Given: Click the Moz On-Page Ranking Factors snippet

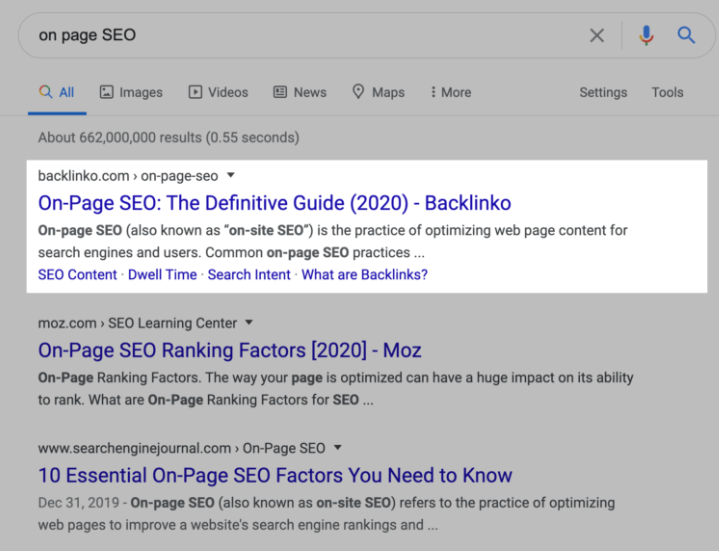Looking at the screenshot, I should (336, 389).
